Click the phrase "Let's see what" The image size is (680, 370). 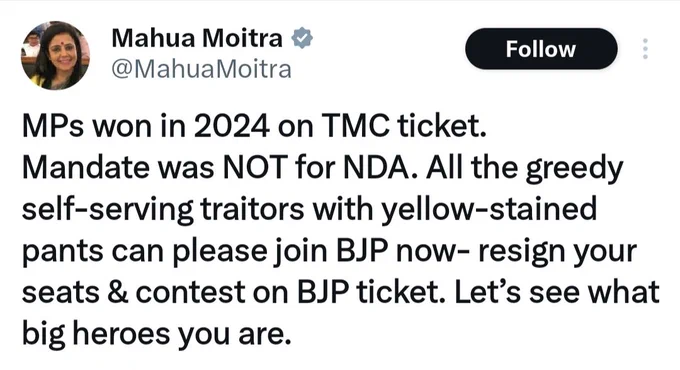point(557,292)
